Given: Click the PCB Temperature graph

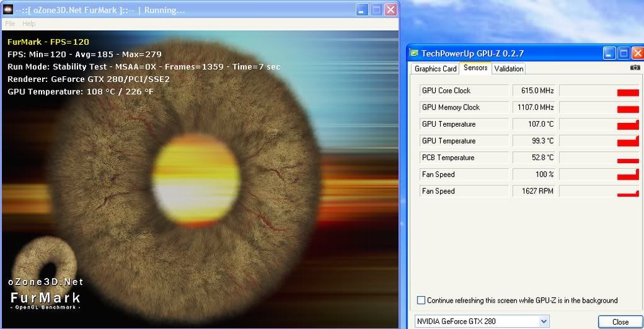Looking at the screenshot, I should (x=599, y=158).
